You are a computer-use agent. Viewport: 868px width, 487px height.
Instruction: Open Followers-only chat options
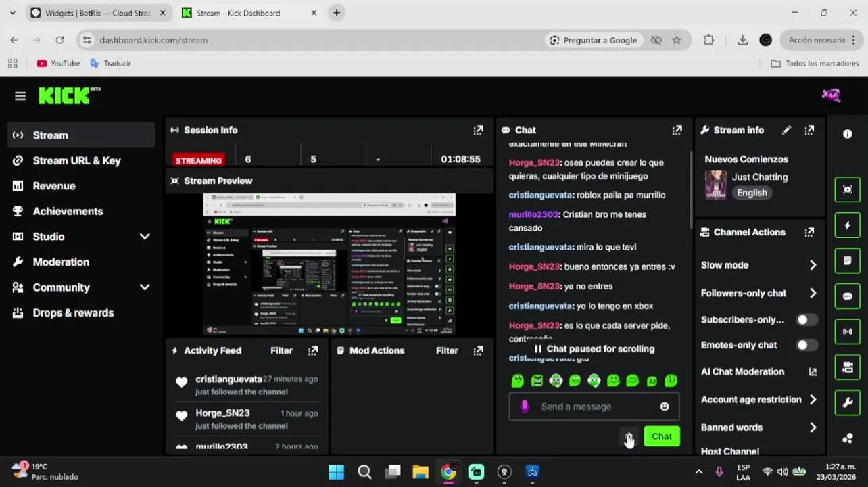tap(759, 293)
